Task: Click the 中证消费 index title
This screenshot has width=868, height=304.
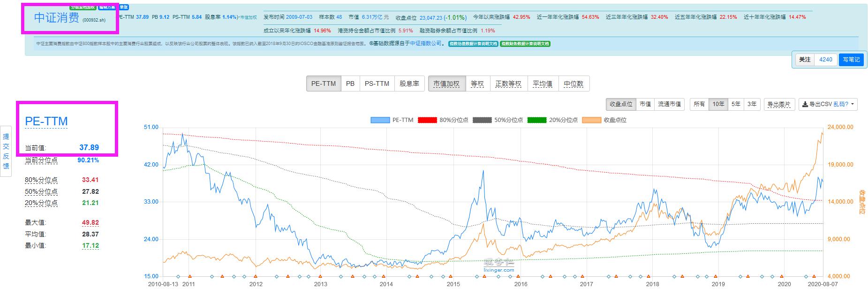Action: pyautogui.click(x=57, y=18)
